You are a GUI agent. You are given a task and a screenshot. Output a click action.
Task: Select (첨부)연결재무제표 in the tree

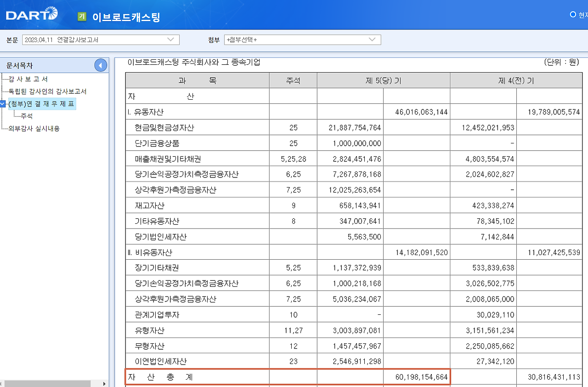click(x=41, y=104)
